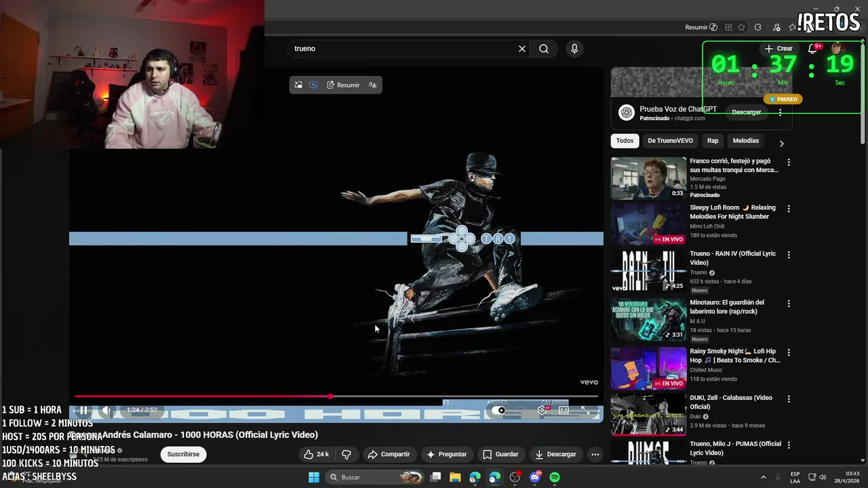The height and width of the screenshot is (488, 868).
Task: Click the video progress bar scrubber
Action: pyautogui.click(x=330, y=396)
